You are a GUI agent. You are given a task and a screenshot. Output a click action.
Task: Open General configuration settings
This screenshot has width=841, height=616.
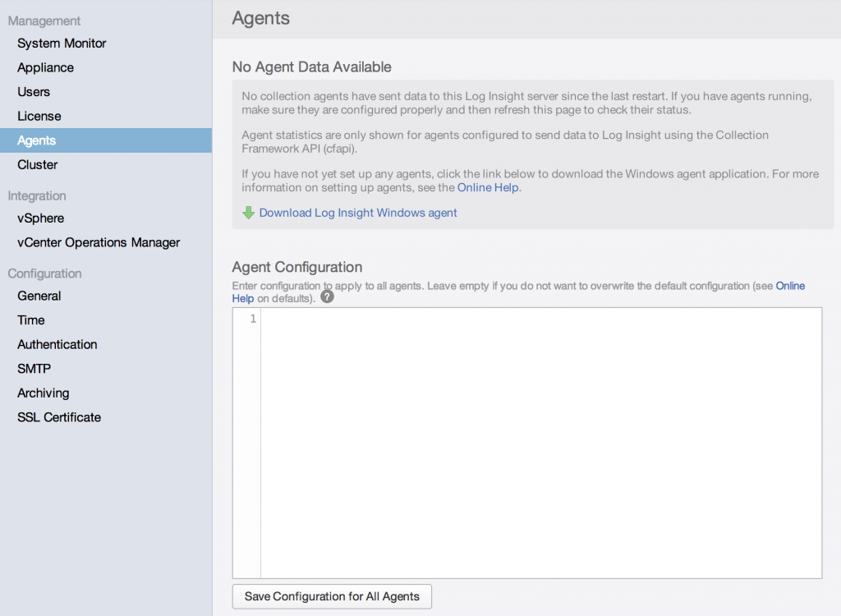(39, 296)
